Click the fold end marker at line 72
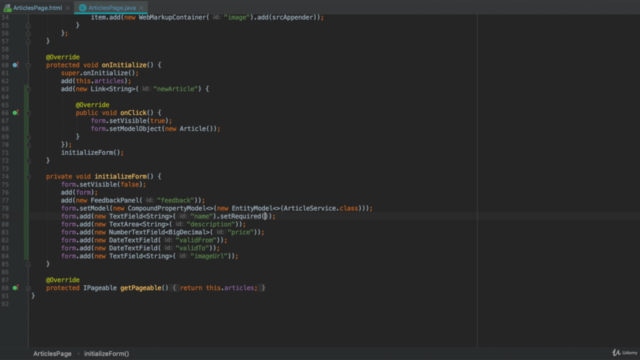This screenshot has height=360, width=640. pos(28,160)
